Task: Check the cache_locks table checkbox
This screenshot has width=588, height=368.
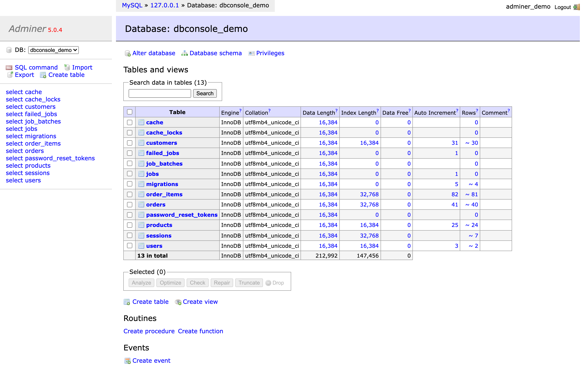Action: 129,133
